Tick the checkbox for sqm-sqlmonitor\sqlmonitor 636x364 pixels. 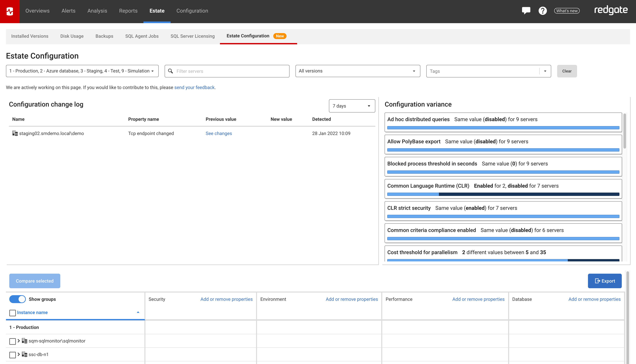[13, 341]
